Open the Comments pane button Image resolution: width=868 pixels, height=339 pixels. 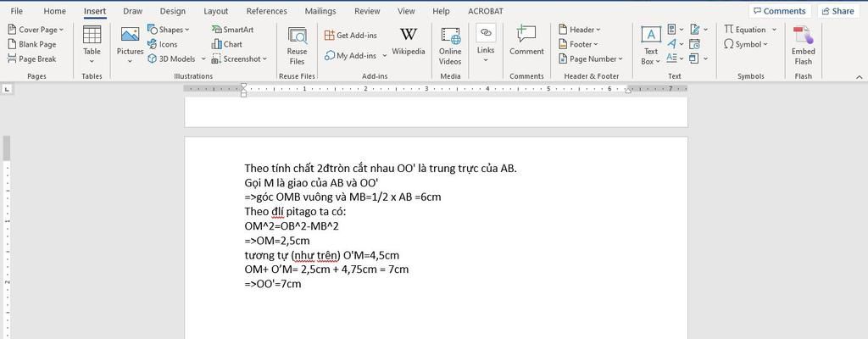click(x=780, y=11)
